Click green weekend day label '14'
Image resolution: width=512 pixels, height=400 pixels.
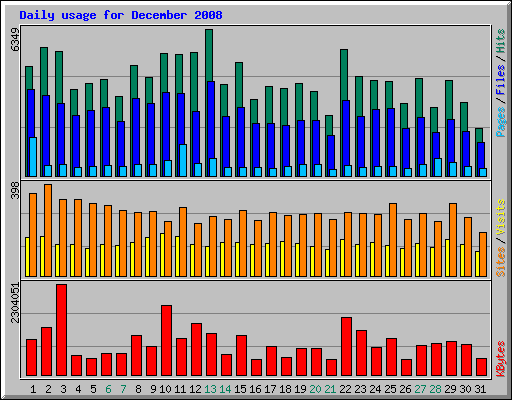(x=225, y=389)
